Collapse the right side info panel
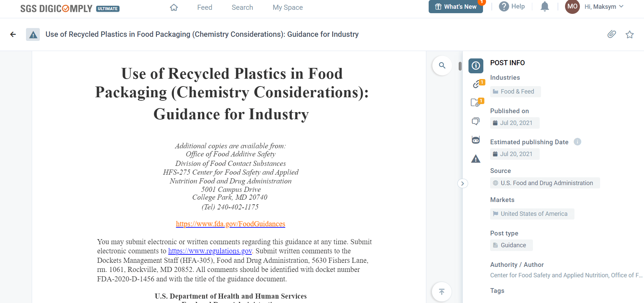 (x=462, y=183)
